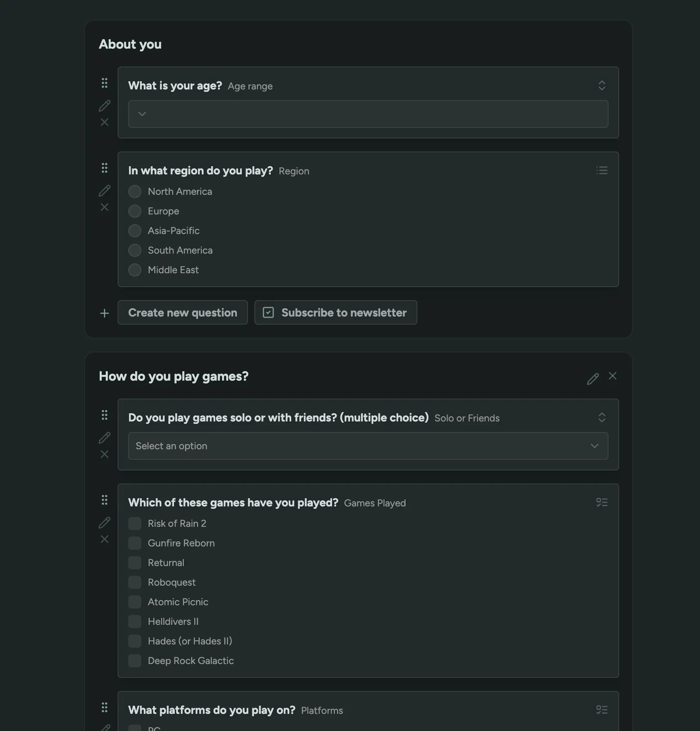Image resolution: width=700 pixels, height=731 pixels.
Task: Click the drag handle beside the age question
Action: [x=105, y=83]
